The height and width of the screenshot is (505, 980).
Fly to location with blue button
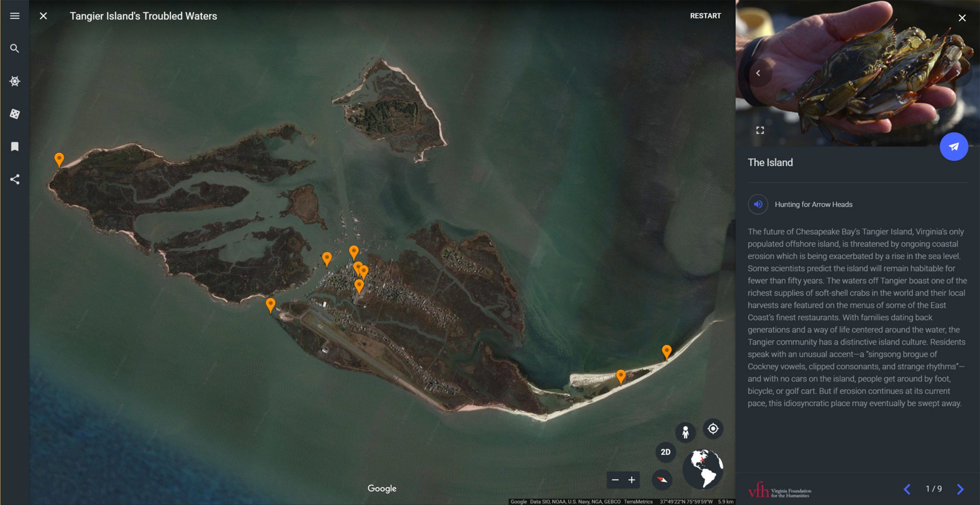point(953,147)
